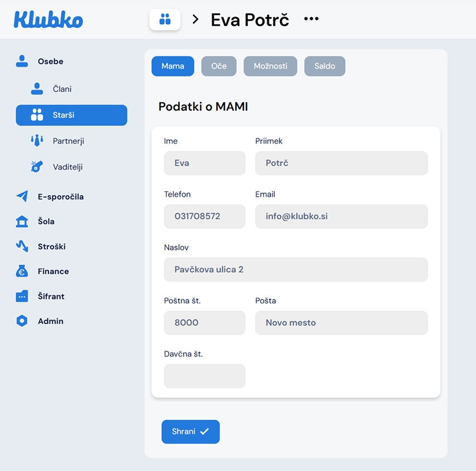Select the Člani person icon
476x471 pixels.
pos(37,89)
